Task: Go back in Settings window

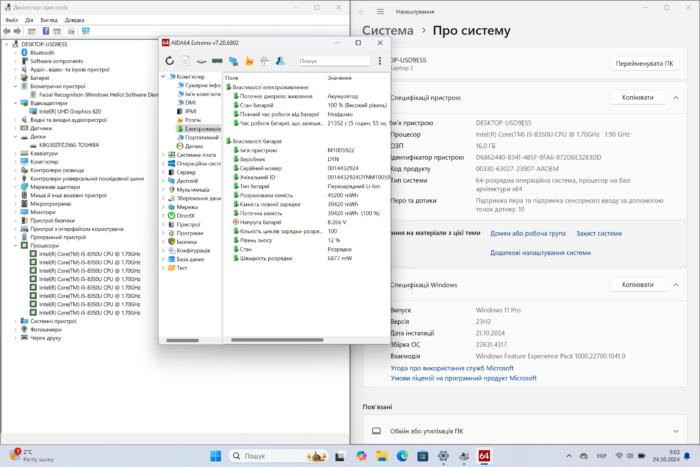Action: [x=362, y=12]
